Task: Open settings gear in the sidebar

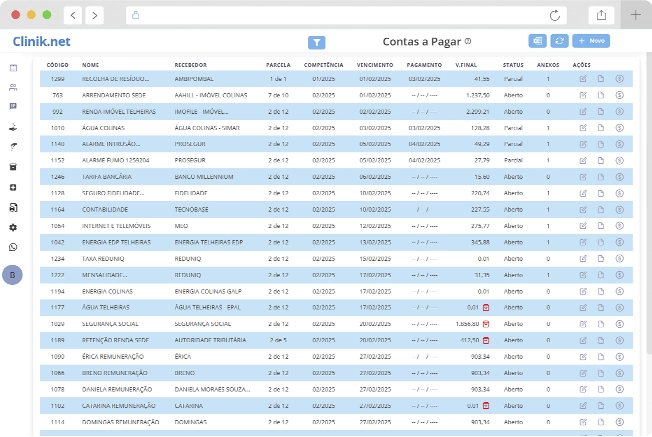Action: coord(13,227)
